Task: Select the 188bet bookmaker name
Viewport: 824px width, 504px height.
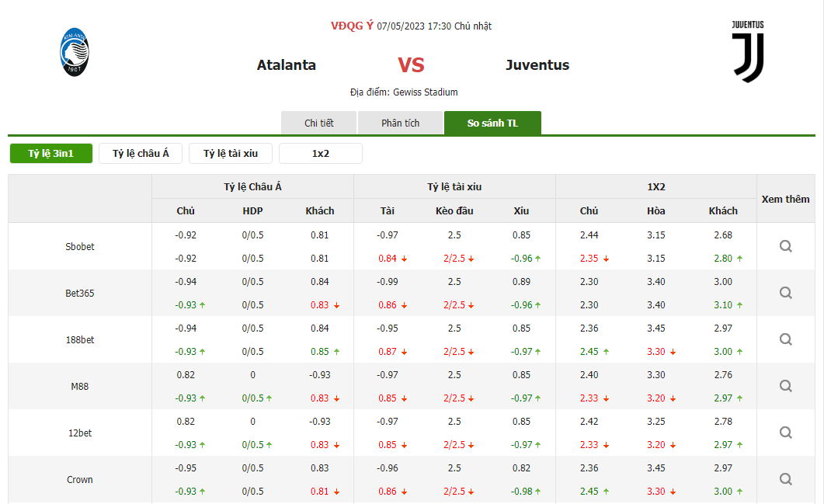Action: point(80,340)
